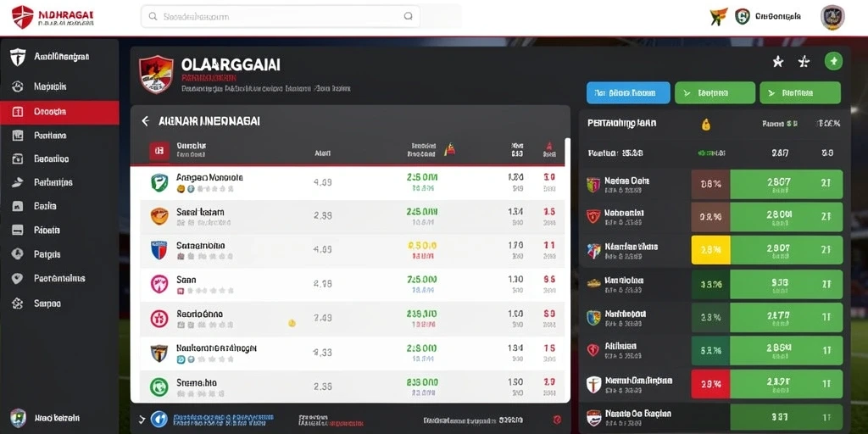The width and height of the screenshot is (868, 434).
Task: Click the red shield logo in top bar
Action: click(23, 17)
